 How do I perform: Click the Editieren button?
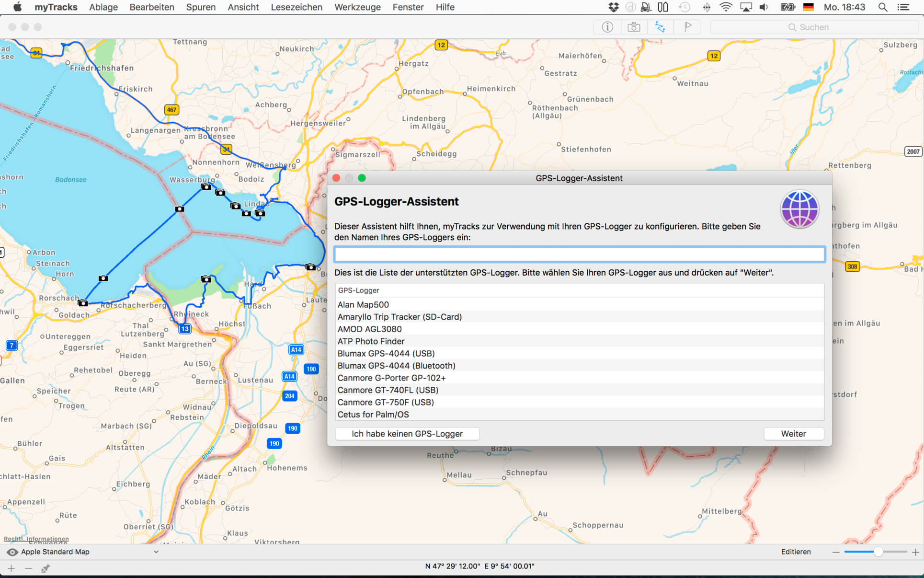[796, 552]
